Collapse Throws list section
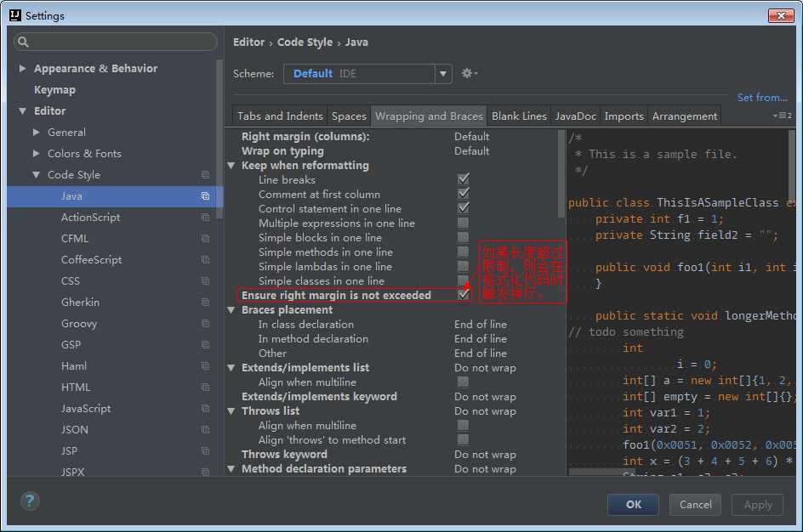This screenshot has height=532, width=803. [x=231, y=410]
